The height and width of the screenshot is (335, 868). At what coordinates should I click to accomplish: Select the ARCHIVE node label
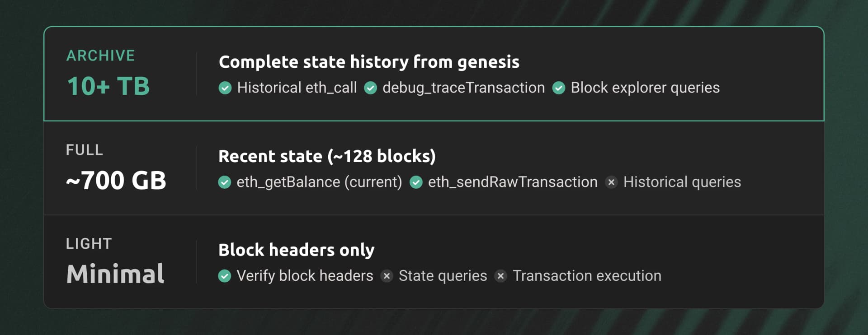(100, 56)
